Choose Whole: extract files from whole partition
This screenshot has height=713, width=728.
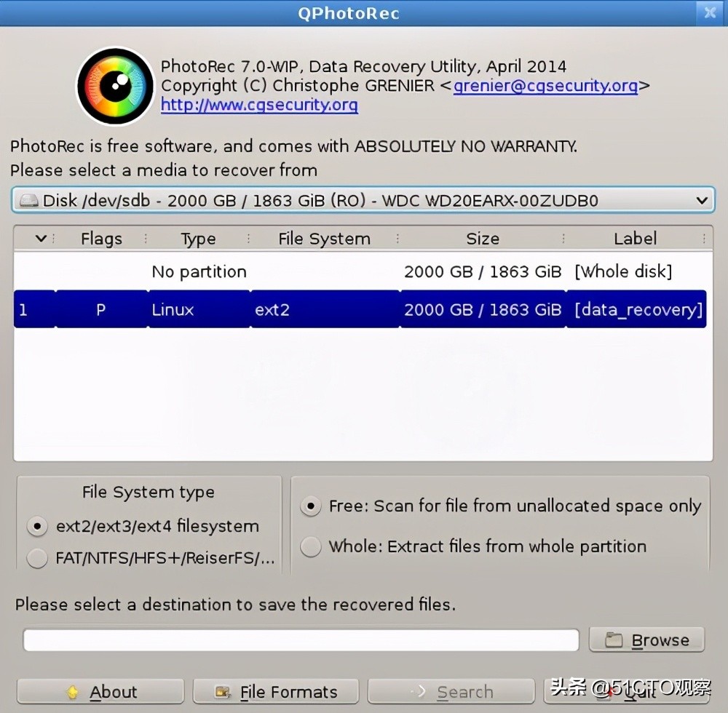coord(311,546)
